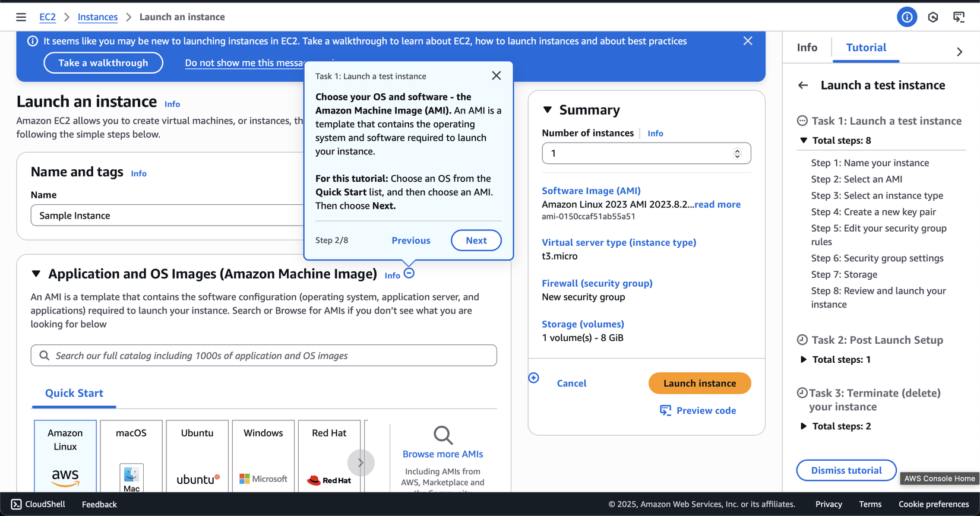Click the minus circle icon beside AMI Info
Image resolution: width=980 pixels, height=516 pixels.
coord(409,273)
